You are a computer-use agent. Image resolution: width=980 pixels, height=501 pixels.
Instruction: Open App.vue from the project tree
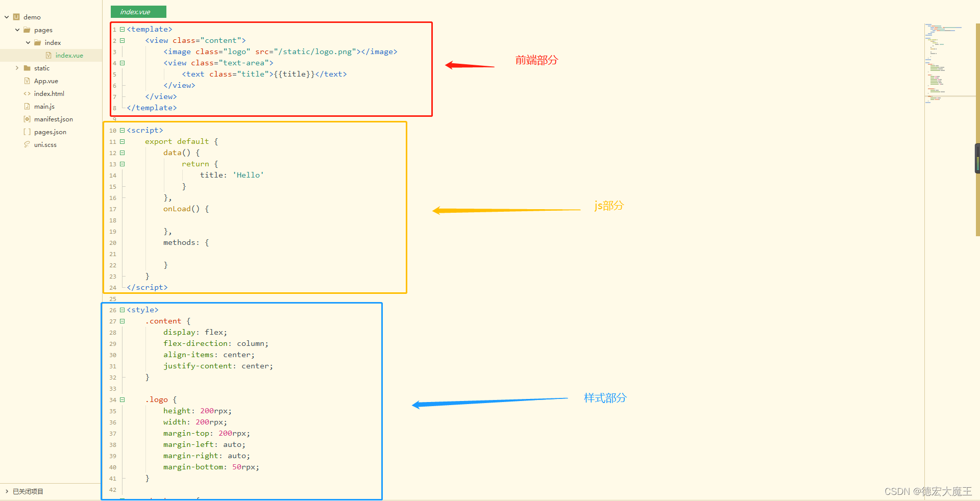pyautogui.click(x=46, y=81)
